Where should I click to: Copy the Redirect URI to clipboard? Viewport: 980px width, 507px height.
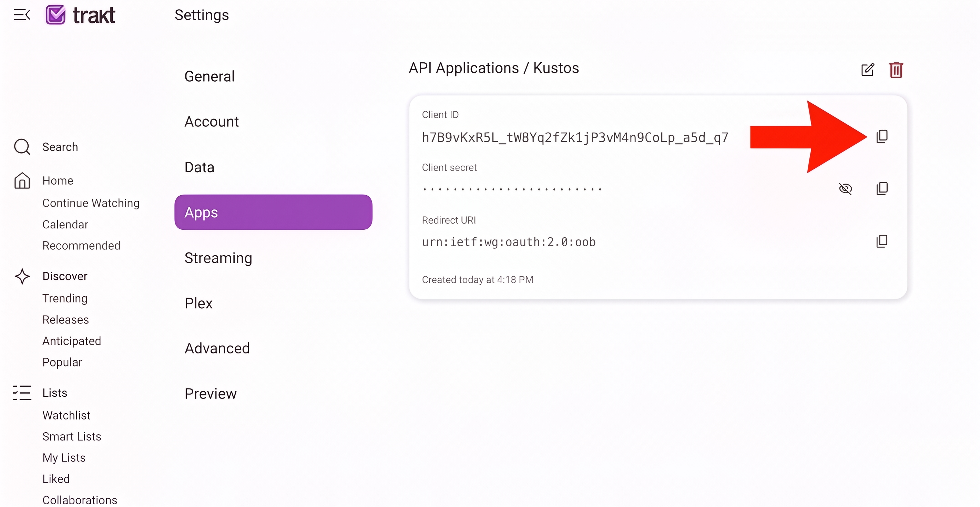[x=882, y=241]
